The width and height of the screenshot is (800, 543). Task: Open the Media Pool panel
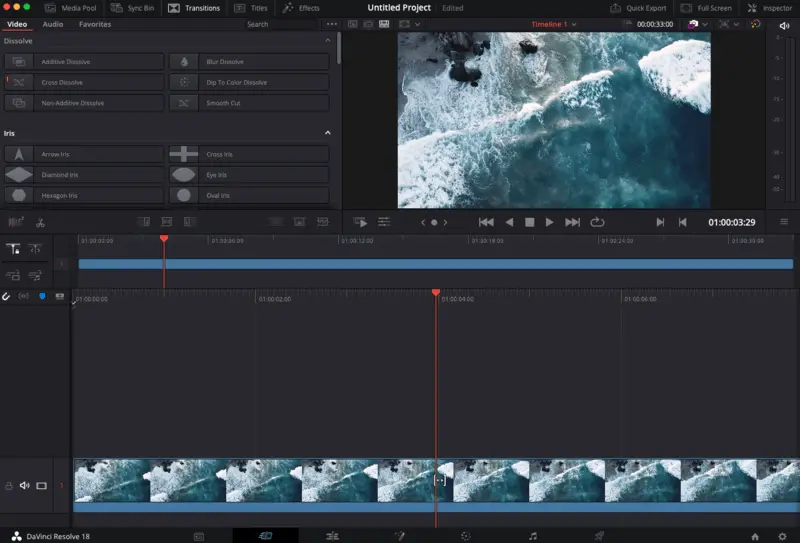[x=70, y=8]
